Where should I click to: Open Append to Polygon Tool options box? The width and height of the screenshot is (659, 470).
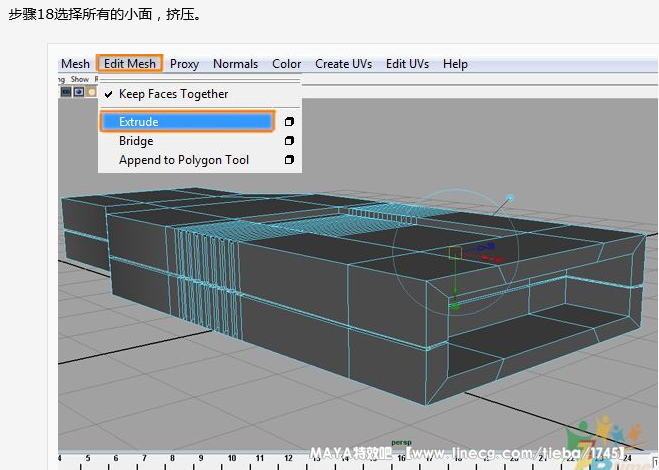click(289, 160)
